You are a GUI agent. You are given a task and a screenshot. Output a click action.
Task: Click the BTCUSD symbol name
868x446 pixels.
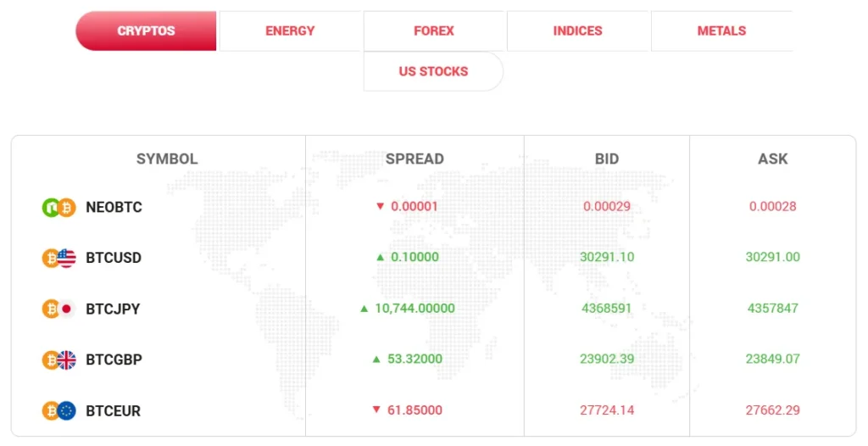click(114, 258)
